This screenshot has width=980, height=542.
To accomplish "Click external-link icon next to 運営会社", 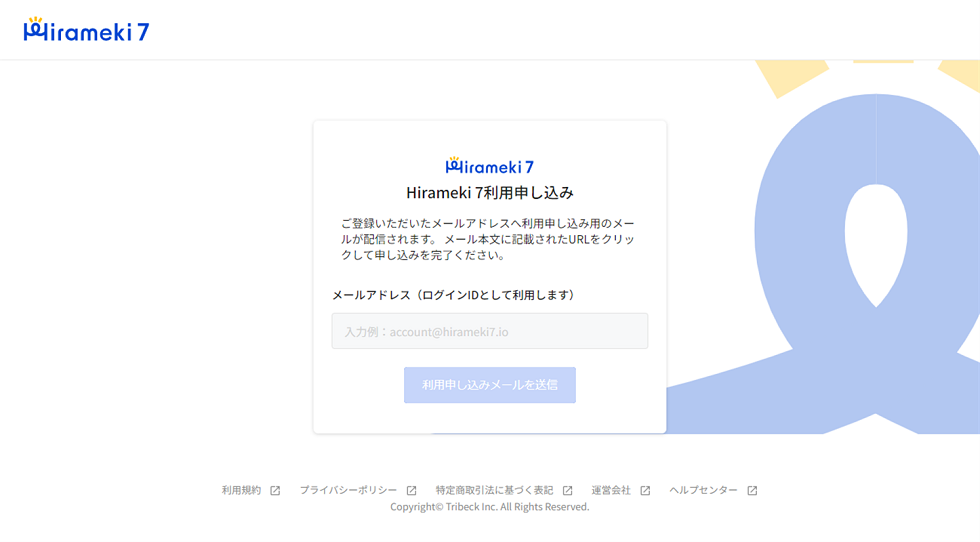I will (645, 491).
